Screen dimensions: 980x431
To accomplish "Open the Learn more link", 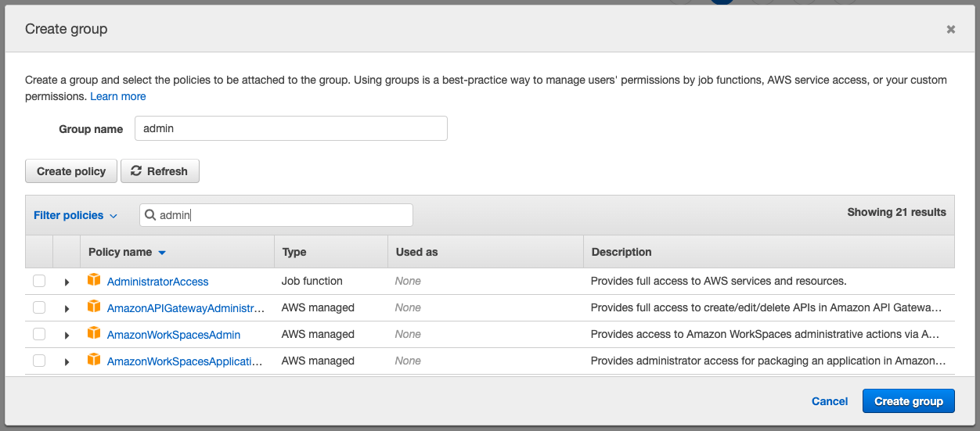I will [x=118, y=96].
